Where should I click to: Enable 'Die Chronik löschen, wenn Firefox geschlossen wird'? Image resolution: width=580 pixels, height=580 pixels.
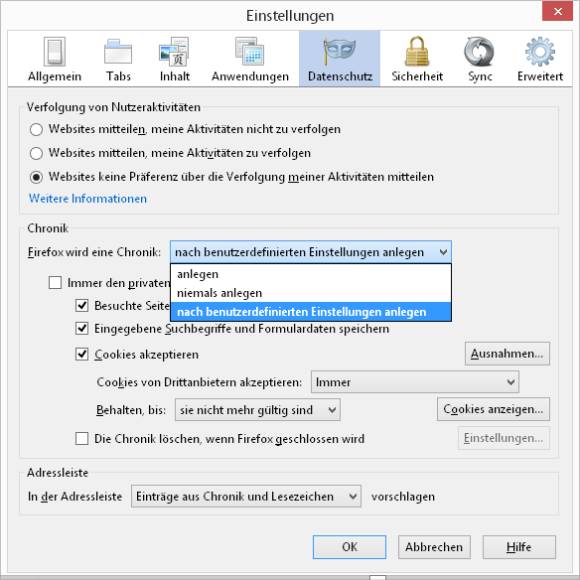(82, 439)
